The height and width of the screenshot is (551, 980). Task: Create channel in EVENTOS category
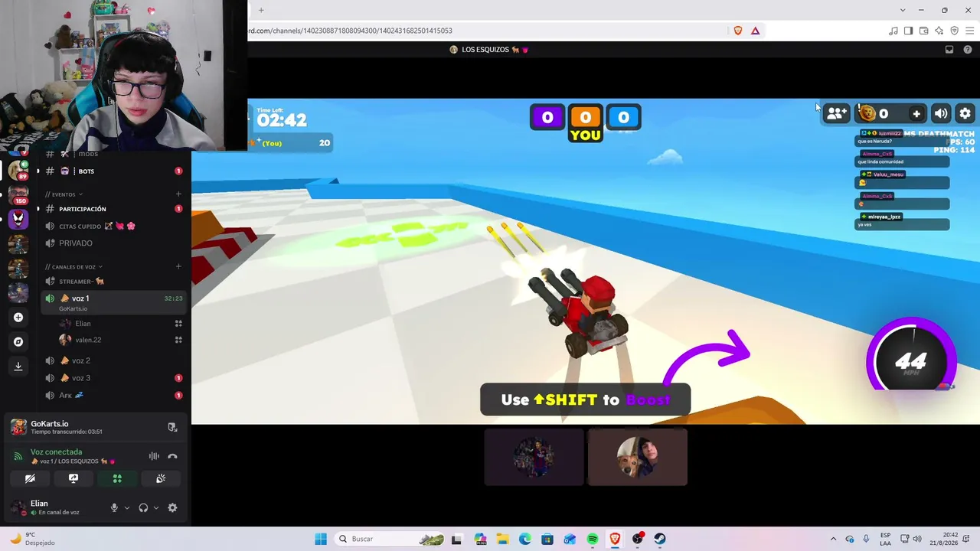coord(178,194)
